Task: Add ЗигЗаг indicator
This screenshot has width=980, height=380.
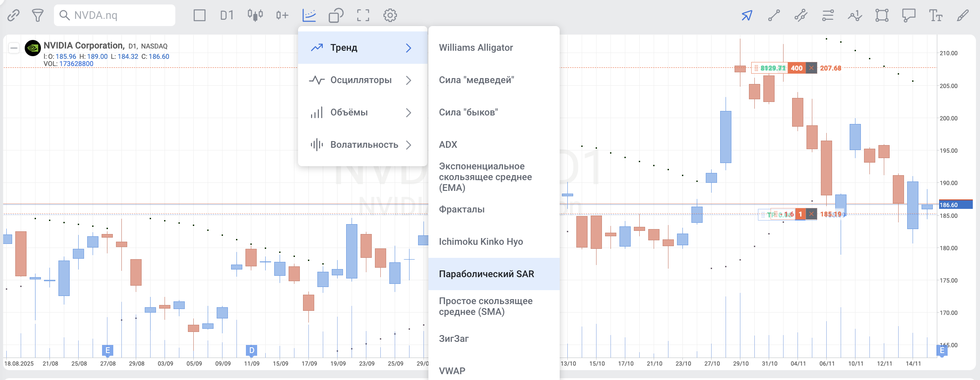Action: coord(494,339)
